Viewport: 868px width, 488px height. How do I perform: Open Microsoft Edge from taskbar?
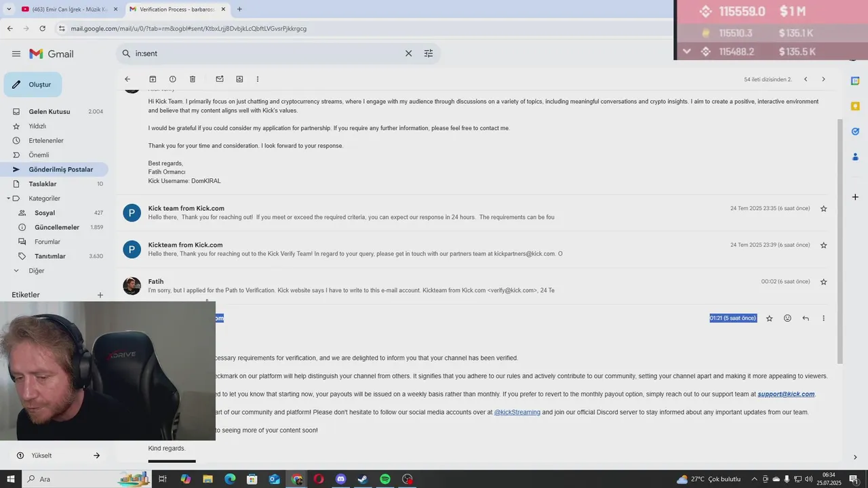pyautogui.click(x=230, y=479)
